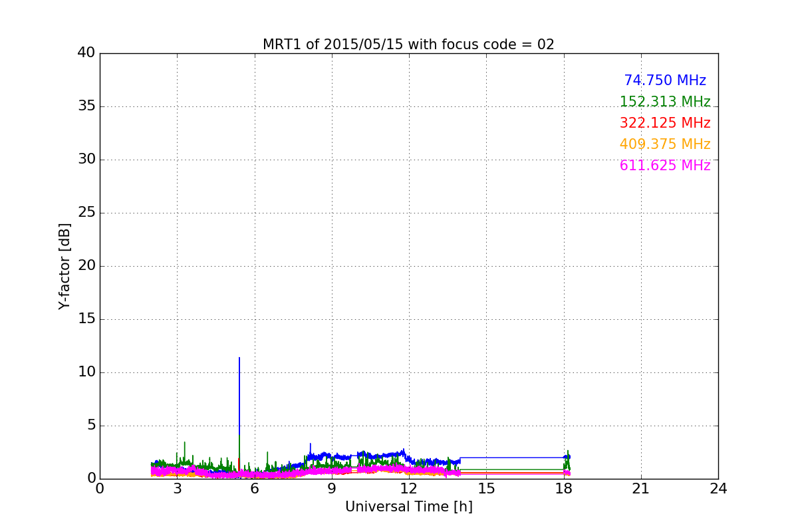Click the x-axis tick label 3
Image resolution: width=798 pixels, height=532 pixels.
(177, 489)
